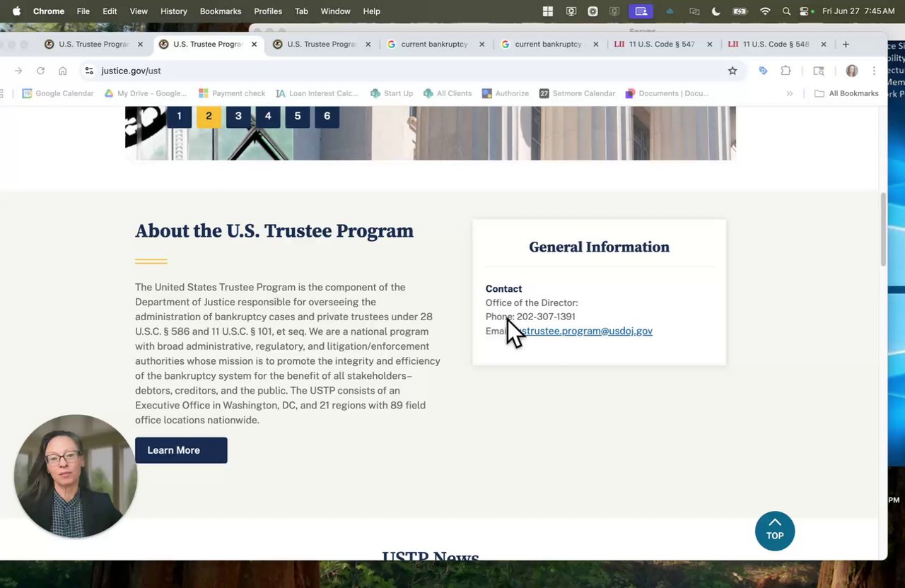
Task: Open Setmore Calendar bookmark
Action: [578, 93]
